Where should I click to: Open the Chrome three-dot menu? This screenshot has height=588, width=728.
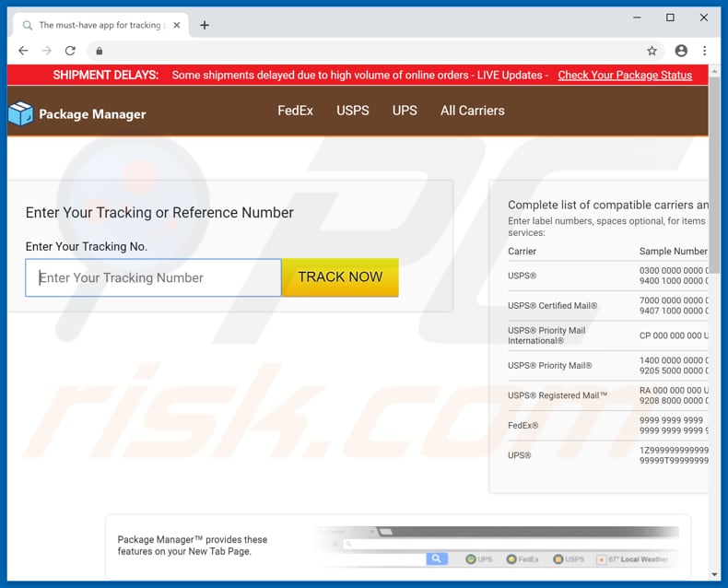pyautogui.click(x=704, y=51)
